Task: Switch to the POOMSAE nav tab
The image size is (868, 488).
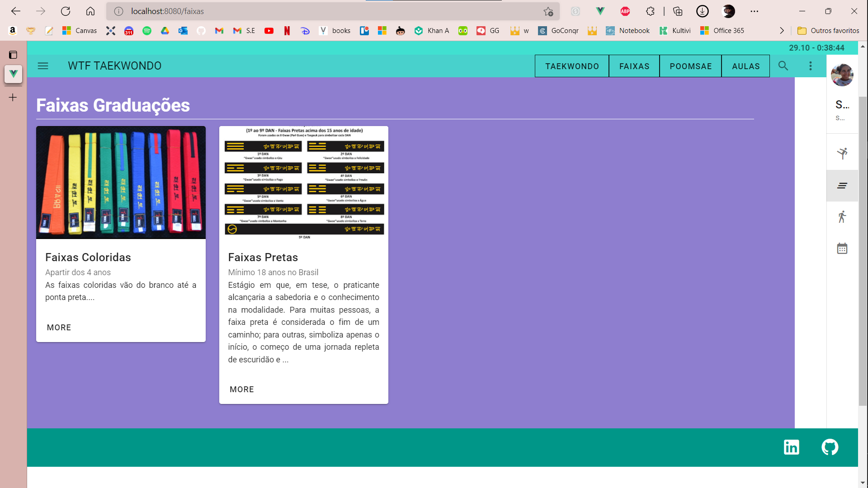Action: [x=690, y=66]
